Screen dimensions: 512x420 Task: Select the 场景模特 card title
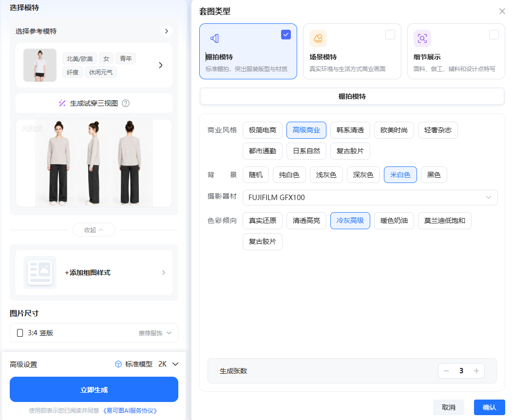pyautogui.click(x=323, y=57)
